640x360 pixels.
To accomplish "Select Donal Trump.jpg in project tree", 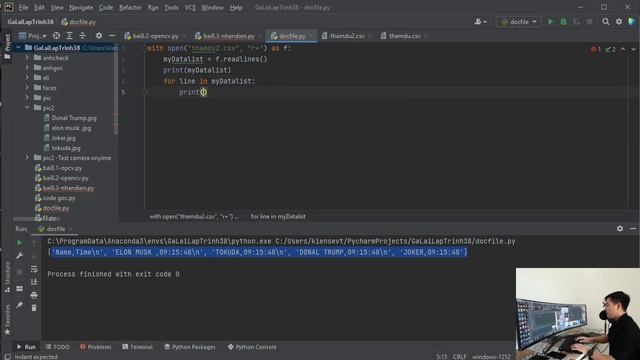I will [x=74, y=118].
